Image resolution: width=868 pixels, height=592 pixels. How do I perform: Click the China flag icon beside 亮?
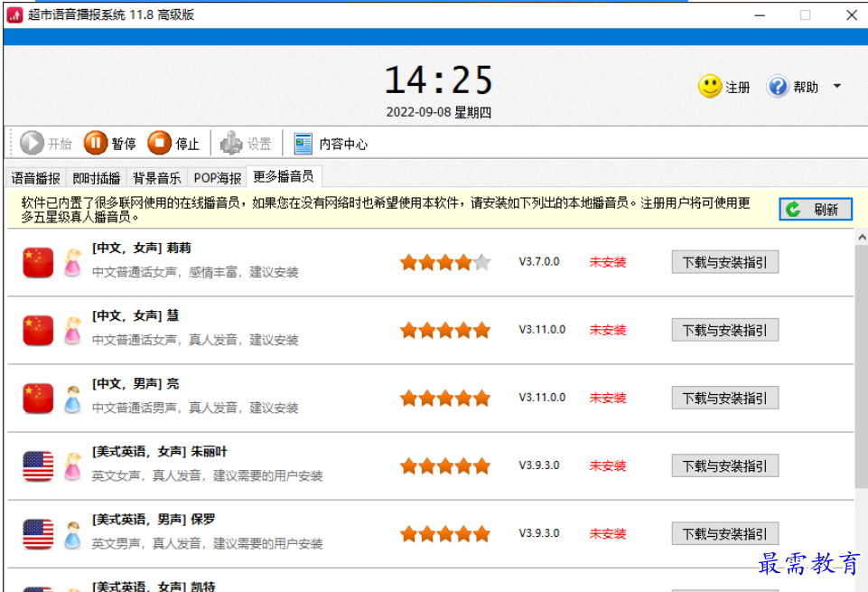click(38, 399)
